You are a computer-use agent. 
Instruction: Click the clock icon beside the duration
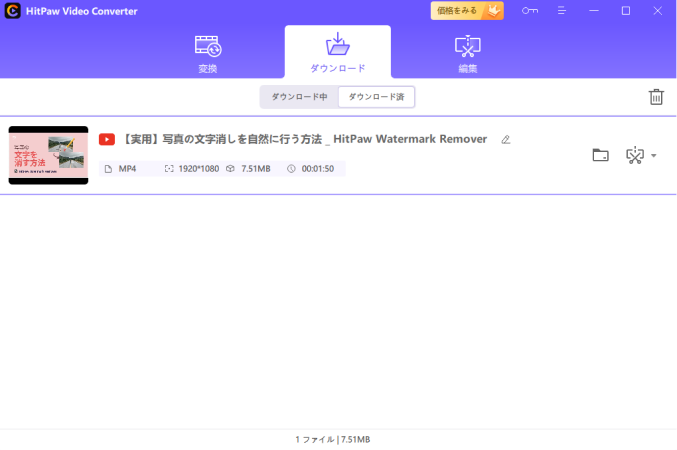(291, 169)
